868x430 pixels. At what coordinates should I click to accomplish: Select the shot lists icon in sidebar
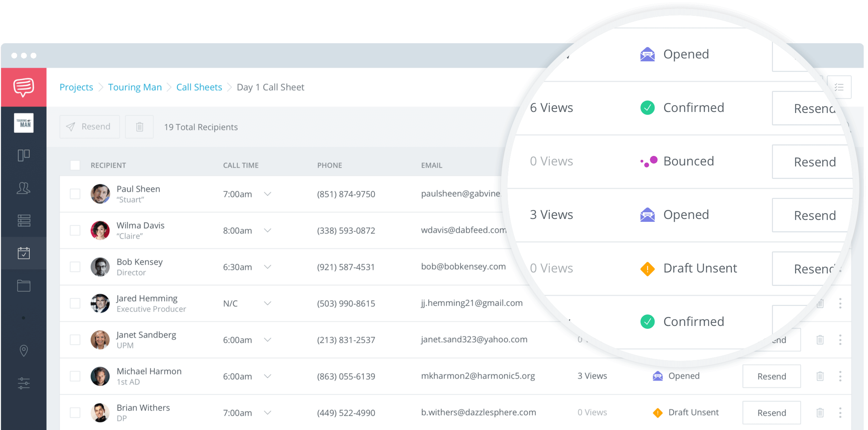click(x=23, y=220)
